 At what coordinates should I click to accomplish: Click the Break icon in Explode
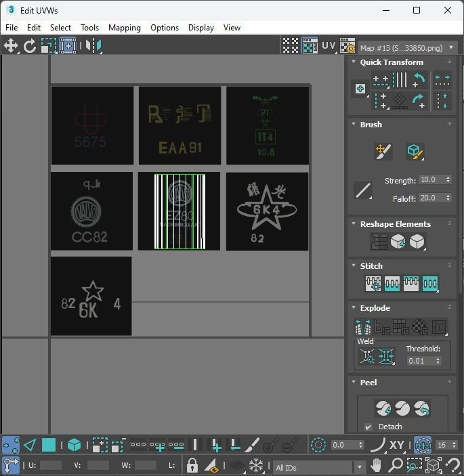[363, 326]
